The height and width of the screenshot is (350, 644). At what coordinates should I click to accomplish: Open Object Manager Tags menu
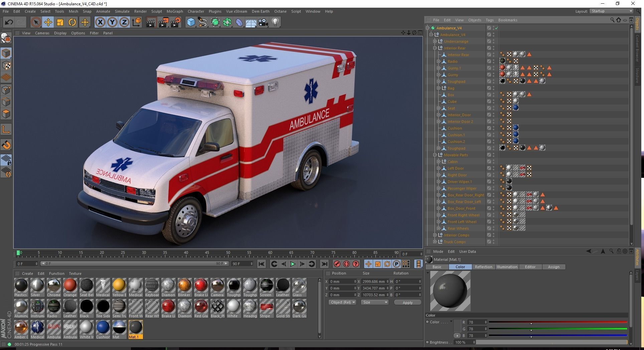(489, 20)
